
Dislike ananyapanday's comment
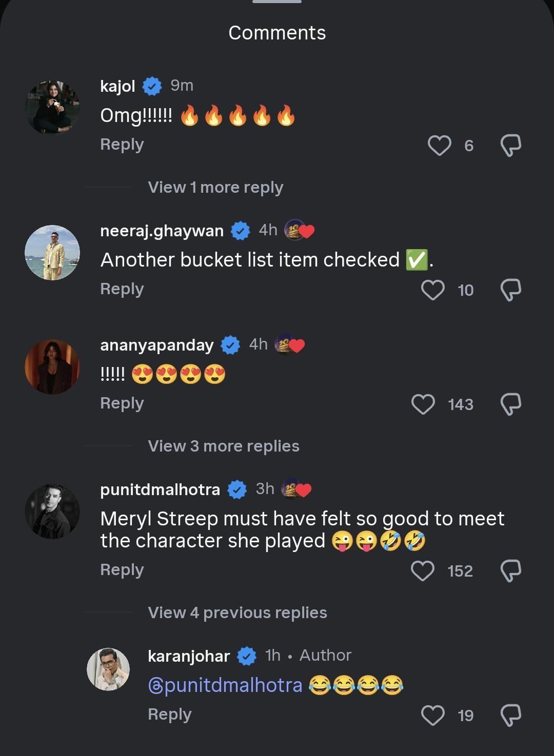pyautogui.click(x=510, y=404)
